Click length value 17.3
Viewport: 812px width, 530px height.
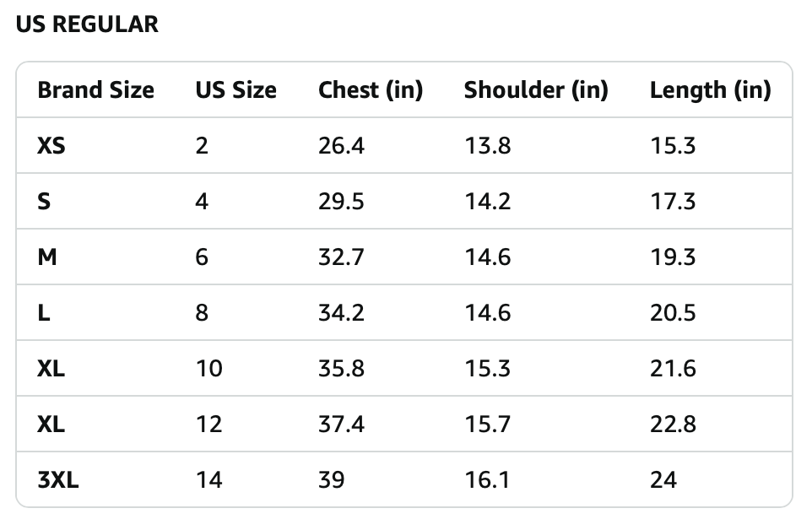(x=673, y=202)
